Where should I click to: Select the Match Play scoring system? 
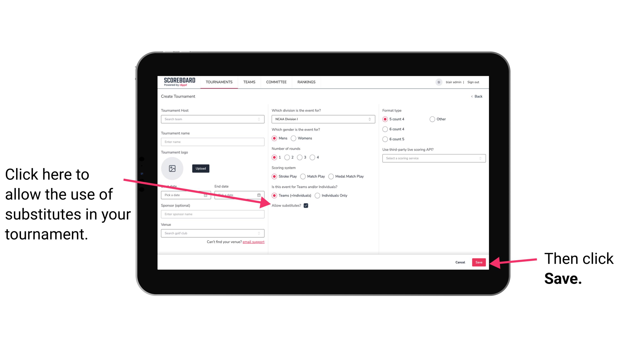(x=303, y=177)
